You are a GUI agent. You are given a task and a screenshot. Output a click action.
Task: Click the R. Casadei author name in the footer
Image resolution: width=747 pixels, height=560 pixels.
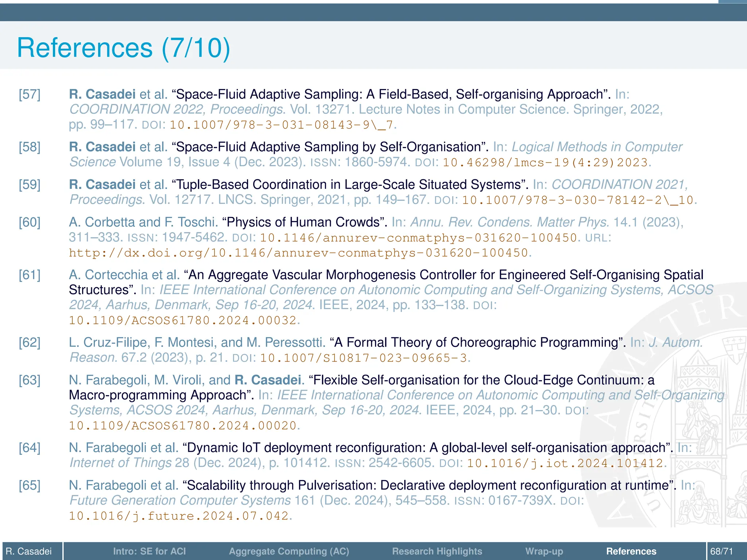pyautogui.click(x=29, y=551)
